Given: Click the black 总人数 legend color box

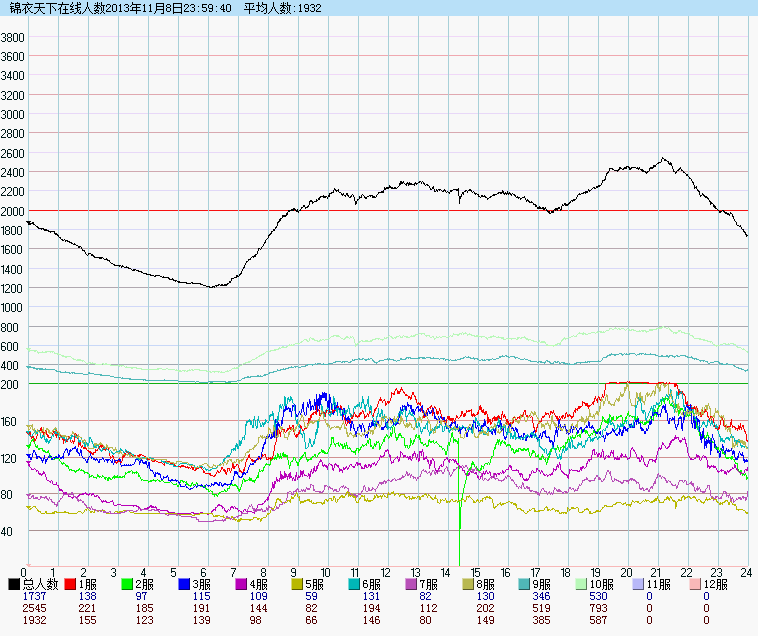Looking at the screenshot, I should pos(14,583).
